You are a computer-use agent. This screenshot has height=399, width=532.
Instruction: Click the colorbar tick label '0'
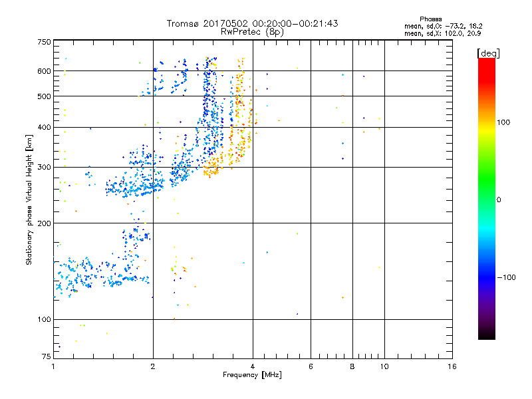(499, 199)
